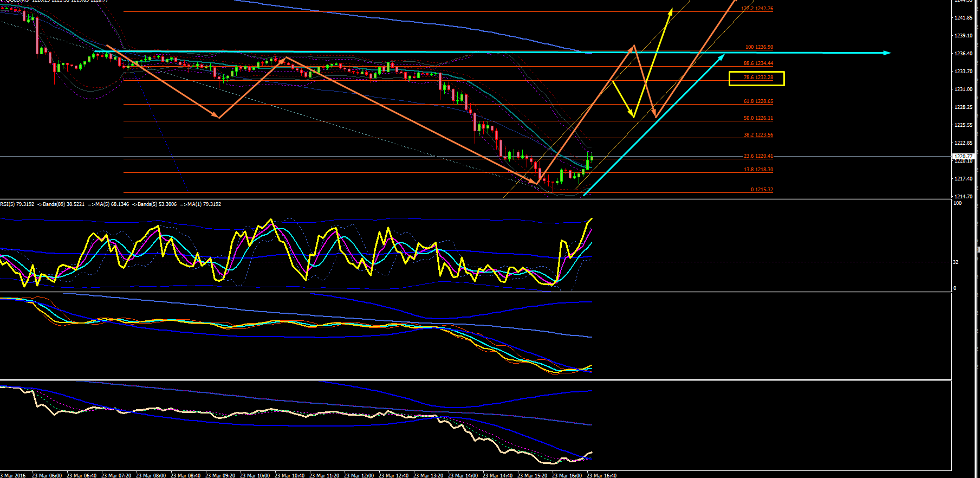The height and width of the screenshot is (478, 980).
Task: Click the Fibonacci level '88.6 1234.44'
Action: tap(758, 63)
